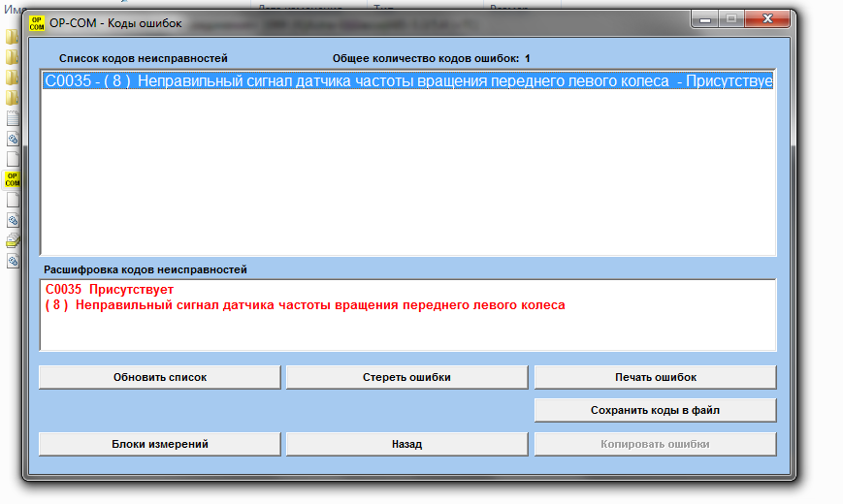This screenshot has width=843, height=504.
Task: Select the stacked-paper tray icon in the background list
Action: pyautogui.click(x=13, y=240)
